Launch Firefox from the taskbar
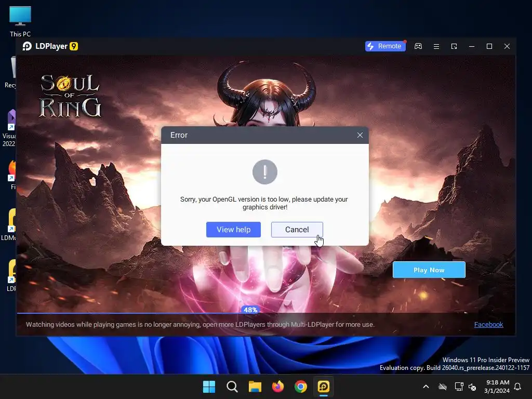 coord(278,387)
